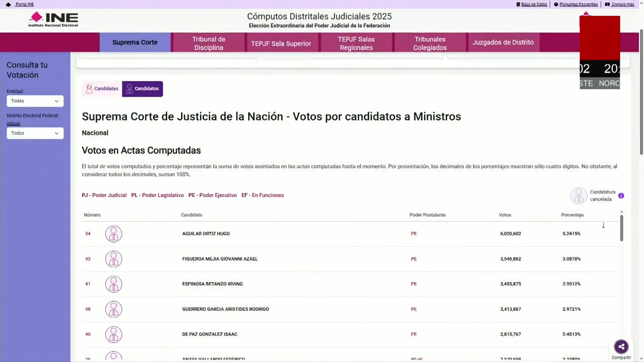Click avatar icon for Figueroa Mejia Giovanni Azael
This screenshot has width=644, height=362.
(114, 259)
